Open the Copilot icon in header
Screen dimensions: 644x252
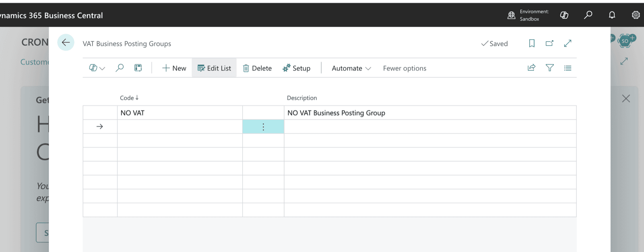click(x=564, y=15)
